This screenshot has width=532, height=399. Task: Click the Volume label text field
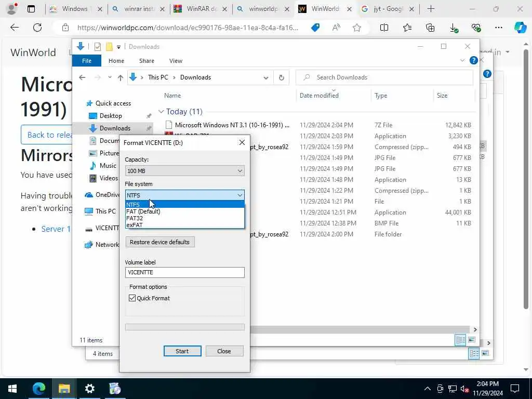tap(184, 272)
